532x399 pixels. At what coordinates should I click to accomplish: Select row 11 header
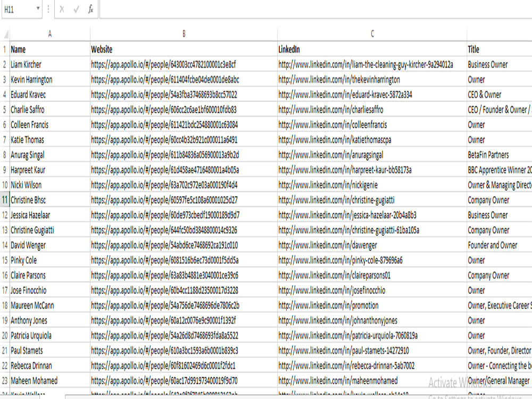tap(5, 200)
